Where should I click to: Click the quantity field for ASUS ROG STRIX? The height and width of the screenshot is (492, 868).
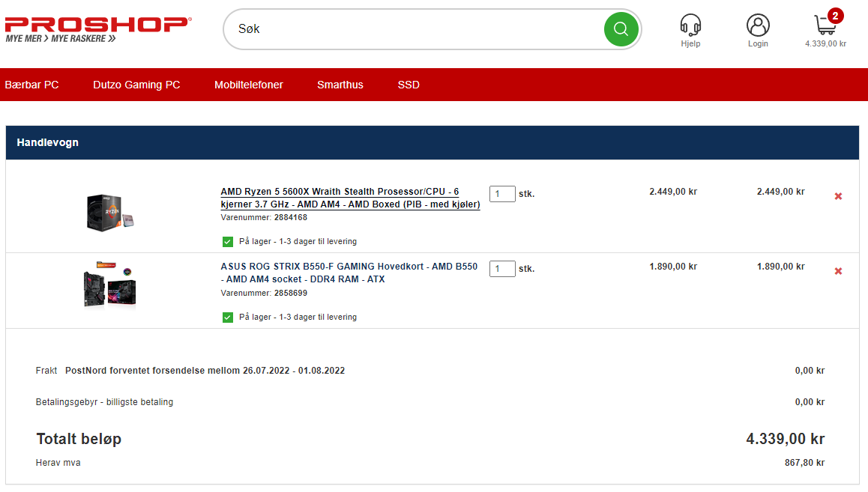tap(502, 269)
